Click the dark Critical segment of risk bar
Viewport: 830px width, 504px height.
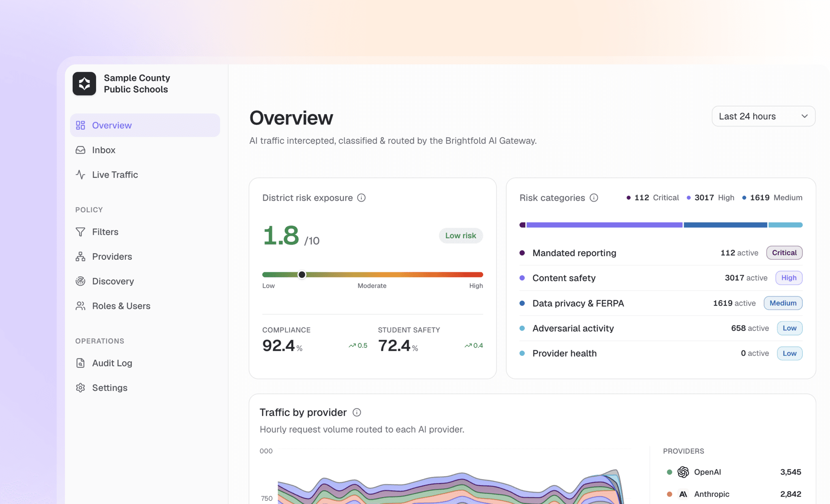[x=522, y=225]
